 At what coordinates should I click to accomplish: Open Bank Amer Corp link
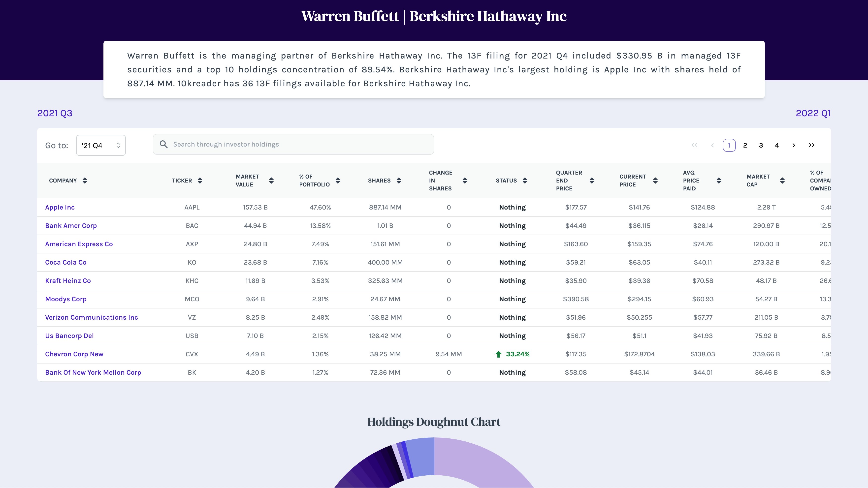click(x=71, y=226)
